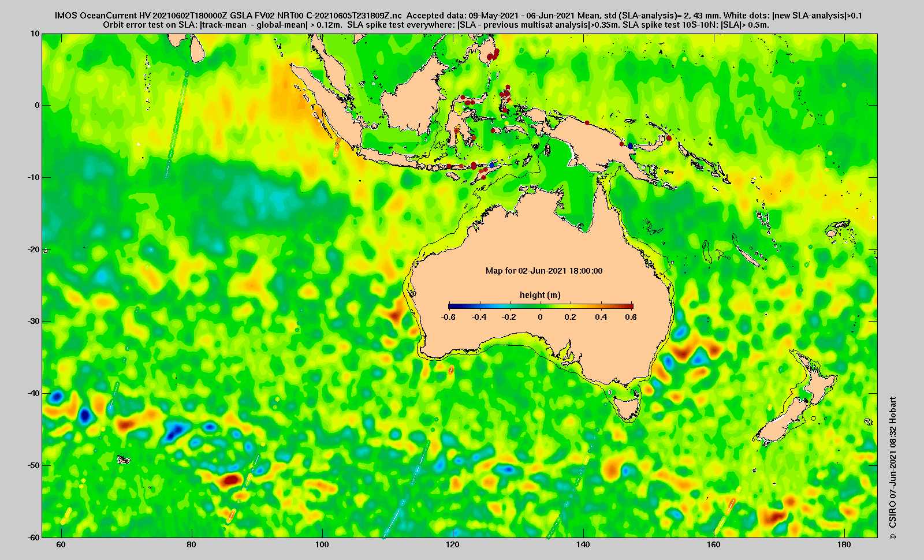The height and width of the screenshot is (560, 924).
Task: Click the 'IMOS OceanCurrent HV' title line
Action: click(x=459, y=16)
